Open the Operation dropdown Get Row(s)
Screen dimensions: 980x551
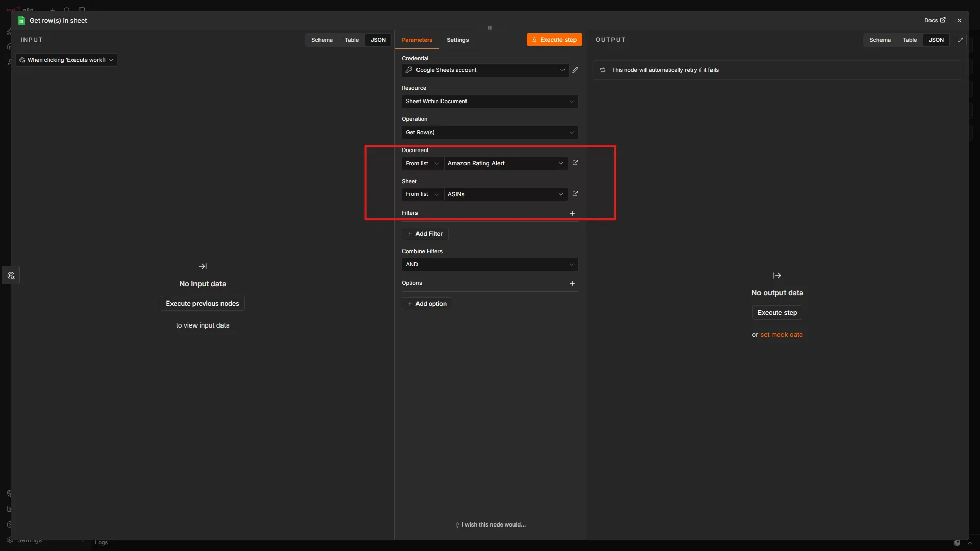tap(490, 133)
